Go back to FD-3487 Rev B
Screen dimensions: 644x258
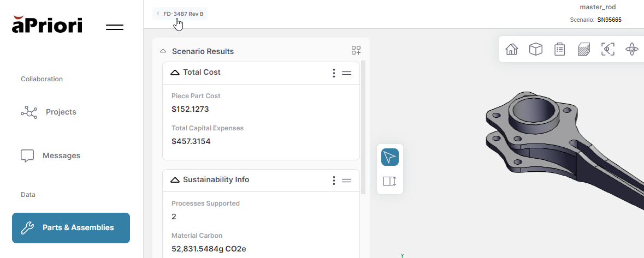point(180,14)
